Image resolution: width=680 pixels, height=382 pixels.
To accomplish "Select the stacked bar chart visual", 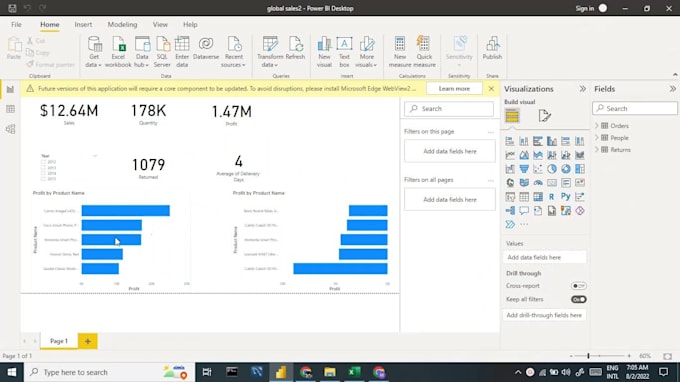I will [x=510, y=141].
